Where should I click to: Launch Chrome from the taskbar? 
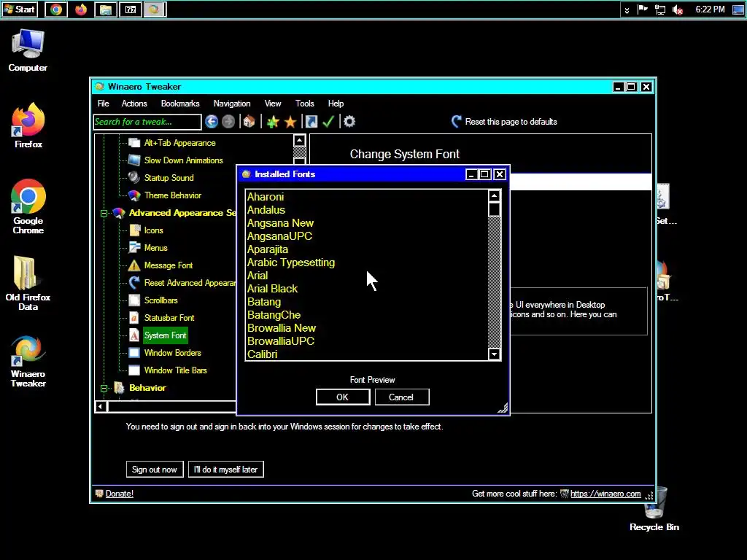point(56,9)
